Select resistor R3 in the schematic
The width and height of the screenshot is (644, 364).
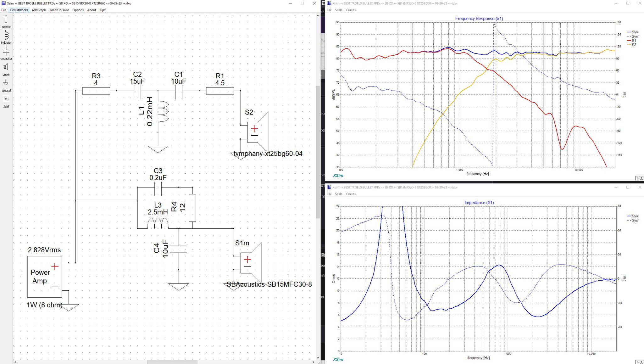click(x=96, y=91)
